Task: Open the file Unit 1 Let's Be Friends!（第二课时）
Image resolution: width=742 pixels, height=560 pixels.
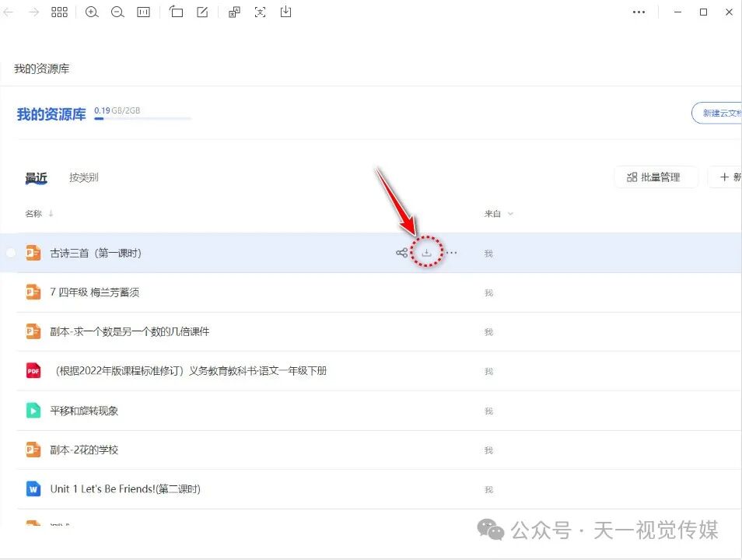Action: click(124, 488)
